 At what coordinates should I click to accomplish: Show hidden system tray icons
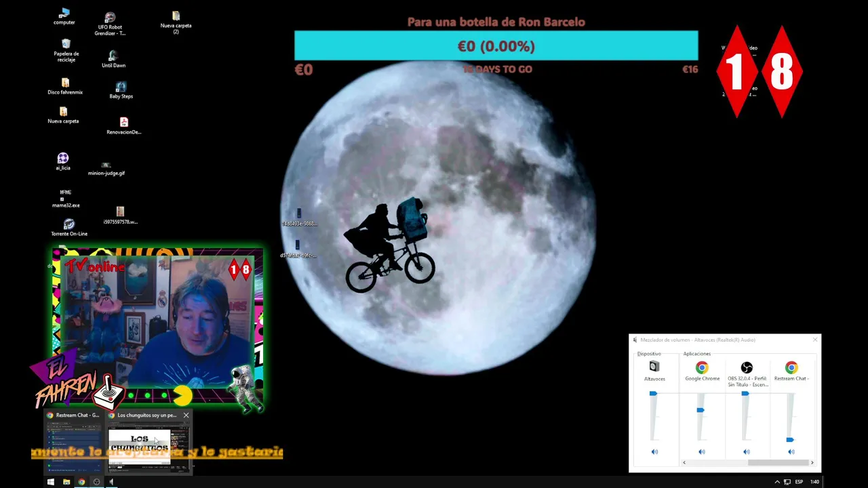[777, 482]
